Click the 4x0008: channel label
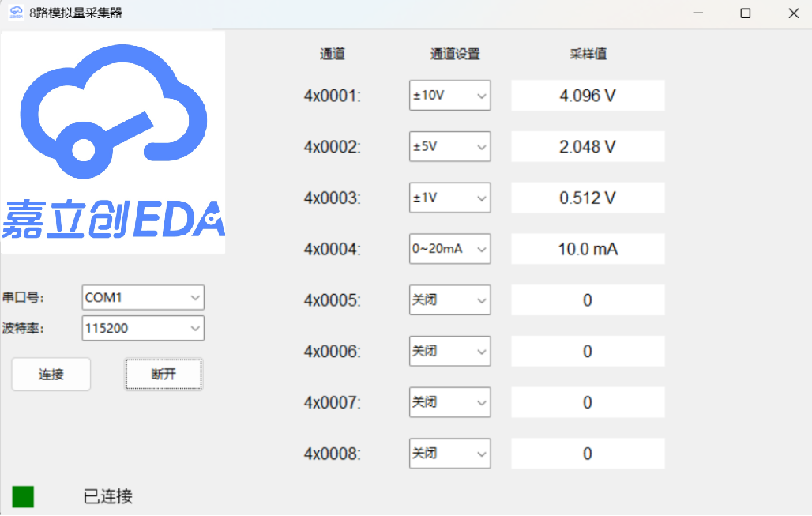Viewport: 812px width, 516px height. pos(332,454)
